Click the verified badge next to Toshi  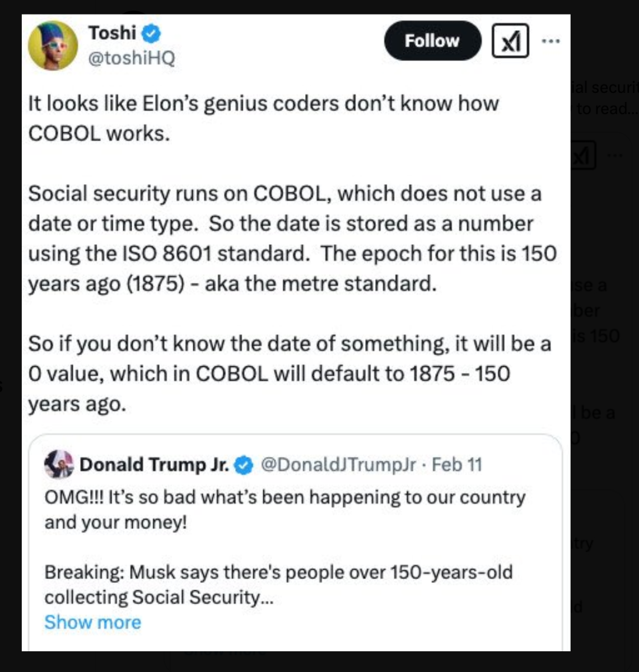click(x=151, y=34)
